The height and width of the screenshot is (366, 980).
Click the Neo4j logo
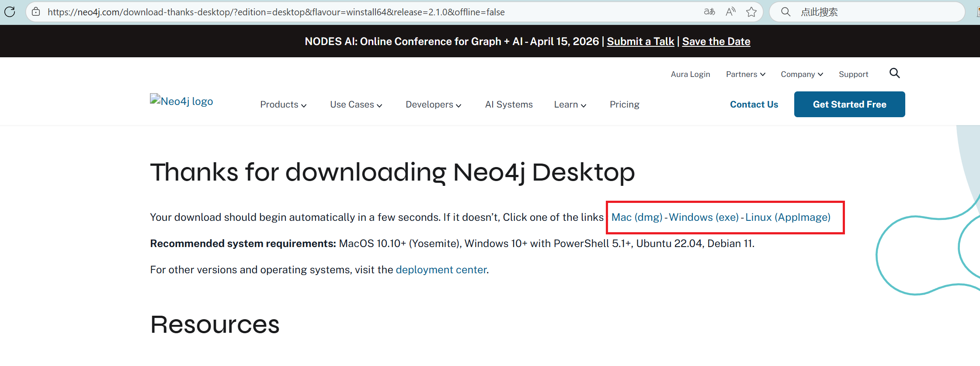click(x=181, y=101)
